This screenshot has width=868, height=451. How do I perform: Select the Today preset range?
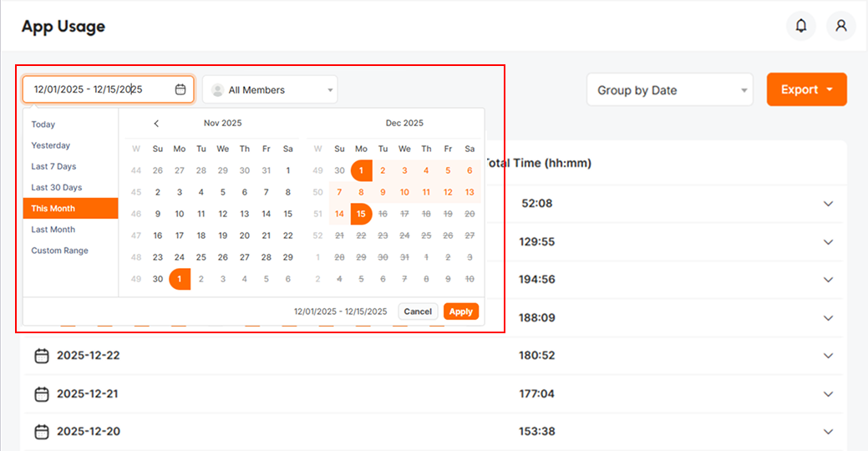[43, 124]
